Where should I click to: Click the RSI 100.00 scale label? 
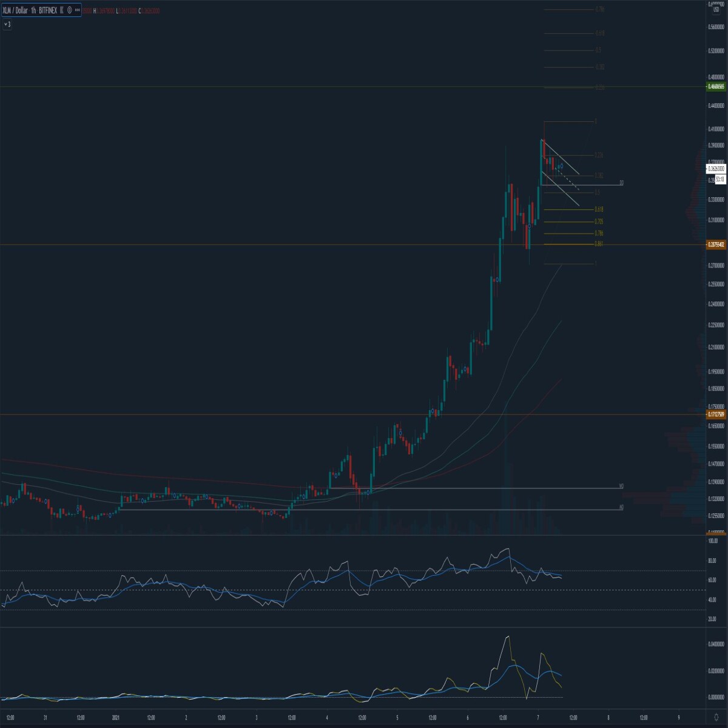[x=713, y=541]
